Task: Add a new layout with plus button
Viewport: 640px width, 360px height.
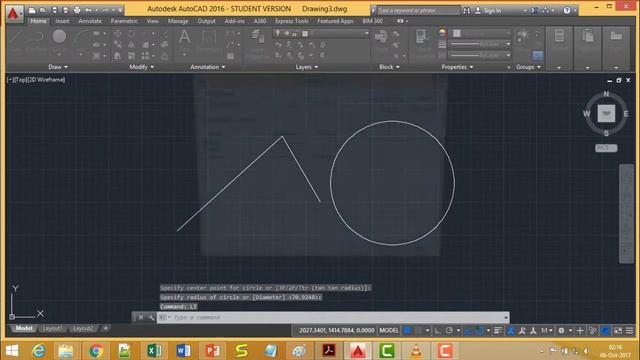Action: click(106, 328)
